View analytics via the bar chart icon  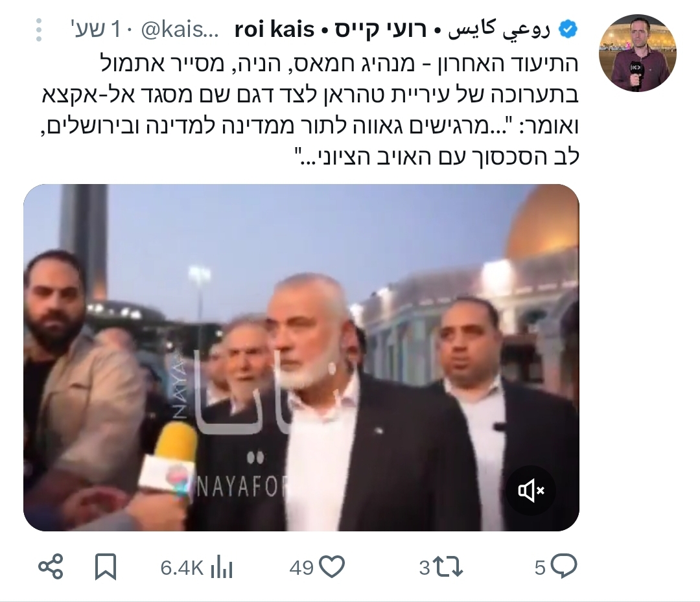click(x=222, y=568)
